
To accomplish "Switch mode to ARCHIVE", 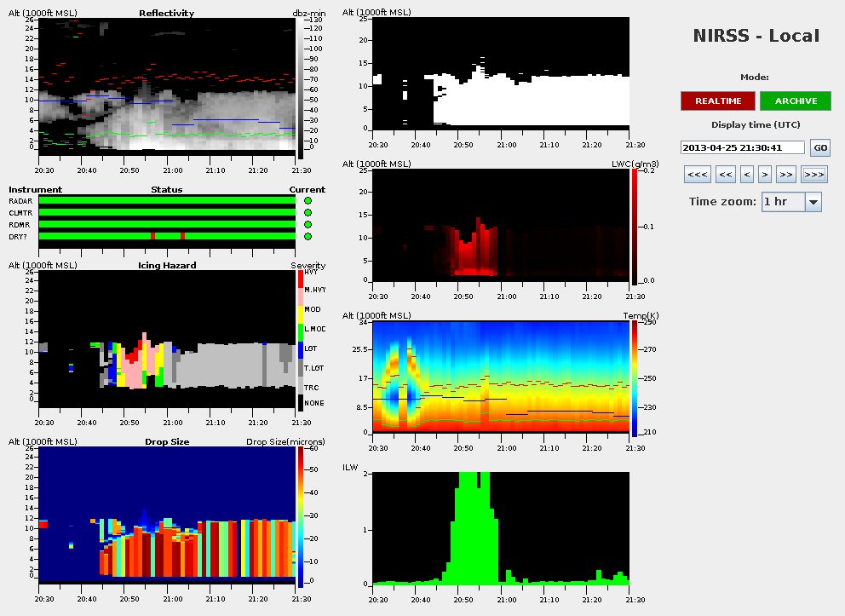I will pyautogui.click(x=796, y=101).
